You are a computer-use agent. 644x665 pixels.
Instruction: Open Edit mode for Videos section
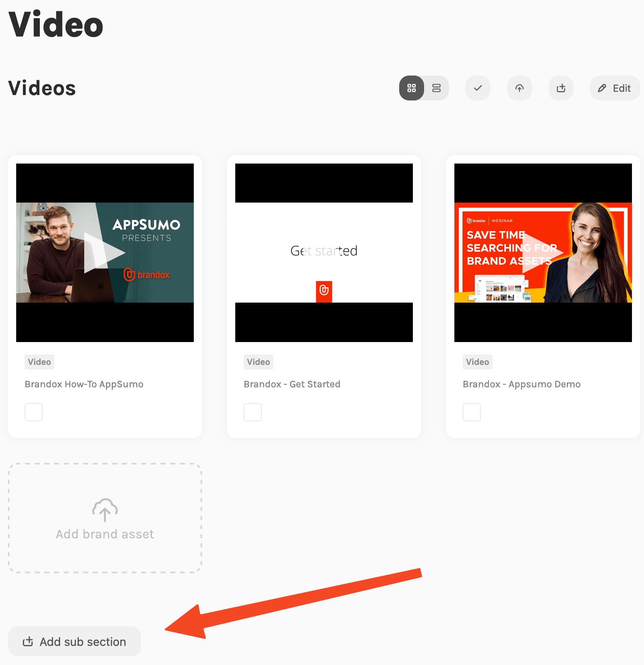(615, 88)
